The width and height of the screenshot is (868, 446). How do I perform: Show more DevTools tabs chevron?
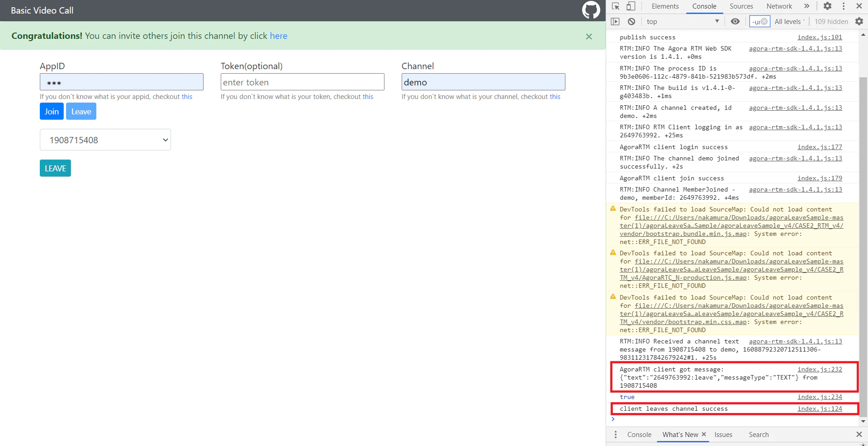tap(806, 6)
